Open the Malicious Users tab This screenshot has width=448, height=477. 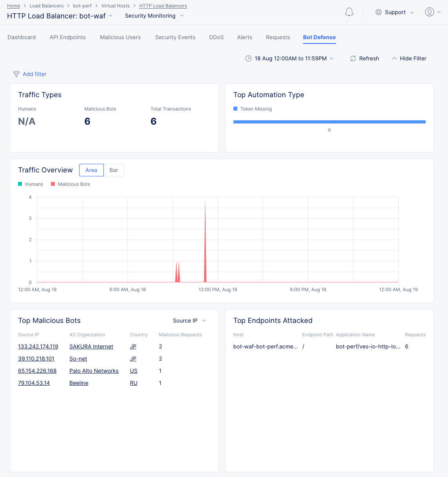click(x=120, y=37)
